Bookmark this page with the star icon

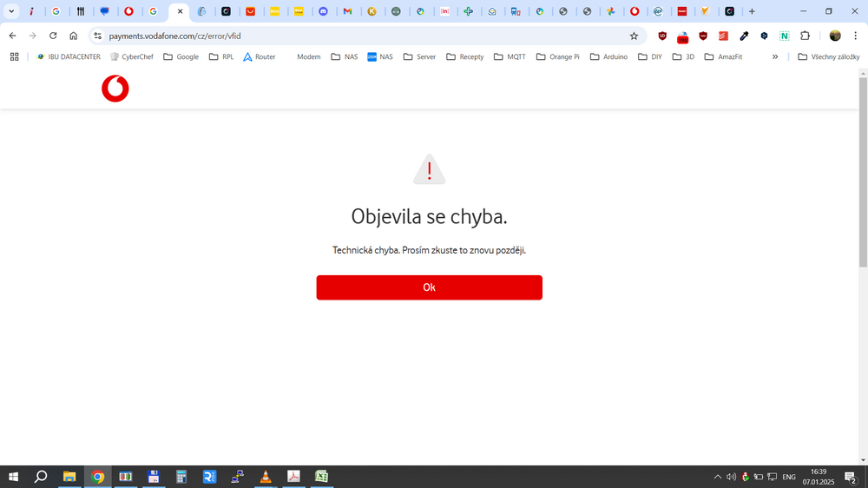pos(634,36)
